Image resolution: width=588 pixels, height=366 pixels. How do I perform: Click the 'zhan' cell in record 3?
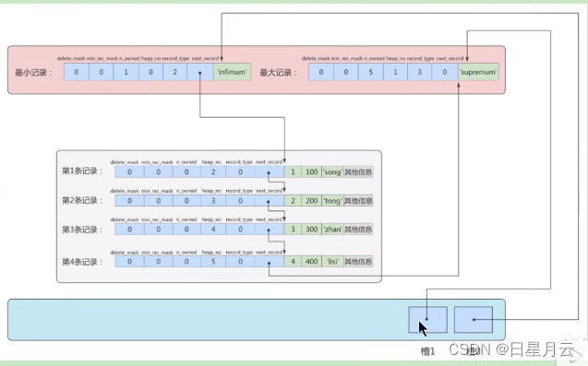click(x=332, y=230)
